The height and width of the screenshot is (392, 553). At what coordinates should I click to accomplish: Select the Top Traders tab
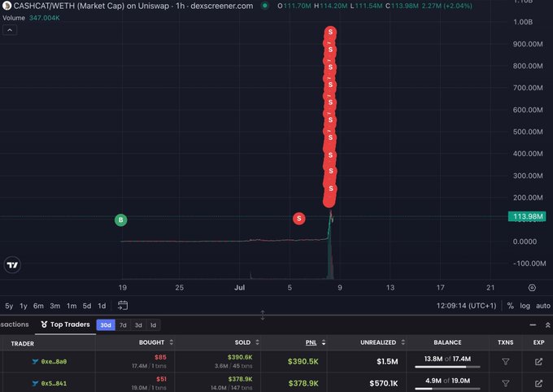pyautogui.click(x=66, y=324)
